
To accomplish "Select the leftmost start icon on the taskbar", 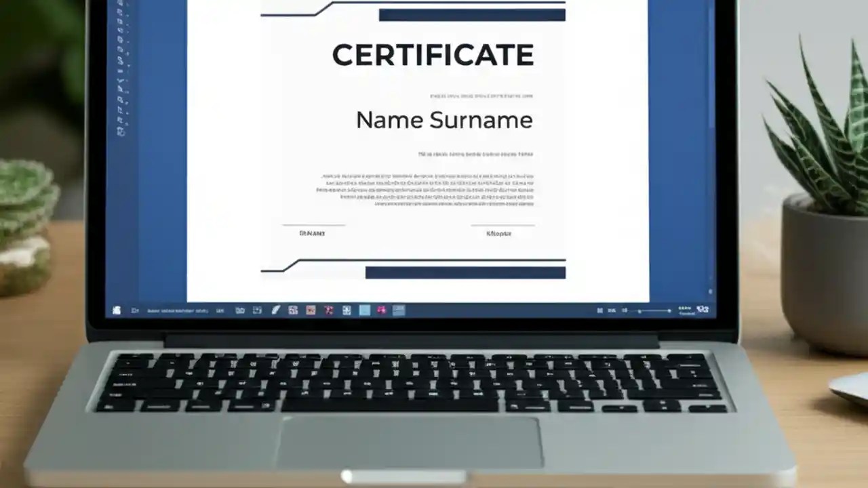I will [x=115, y=310].
